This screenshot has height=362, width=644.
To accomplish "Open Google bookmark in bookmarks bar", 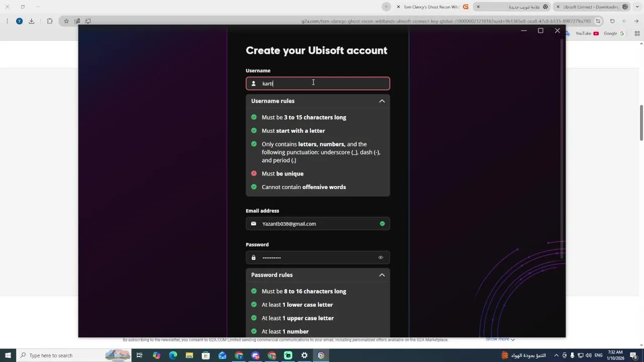I will pos(614,34).
